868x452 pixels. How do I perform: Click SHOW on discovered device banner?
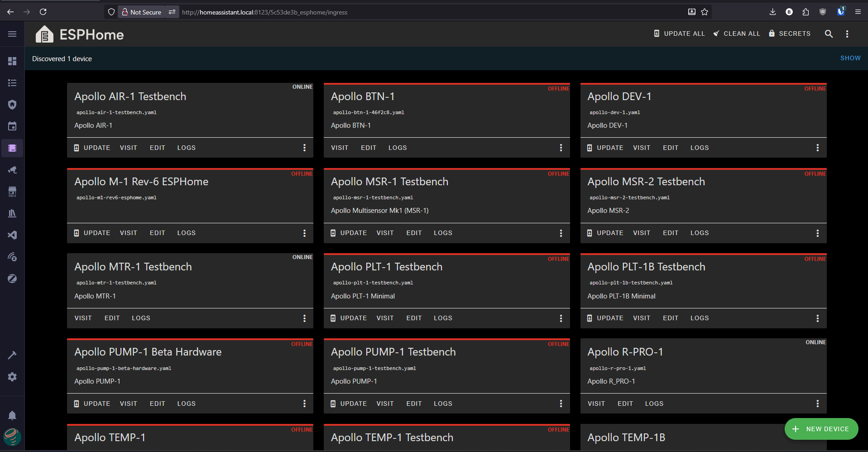[850, 58]
